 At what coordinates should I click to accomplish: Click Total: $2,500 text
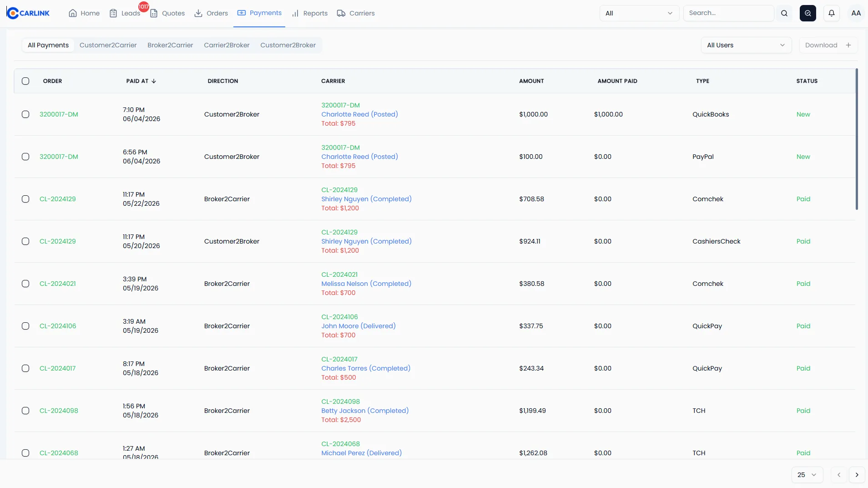tap(341, 420)
